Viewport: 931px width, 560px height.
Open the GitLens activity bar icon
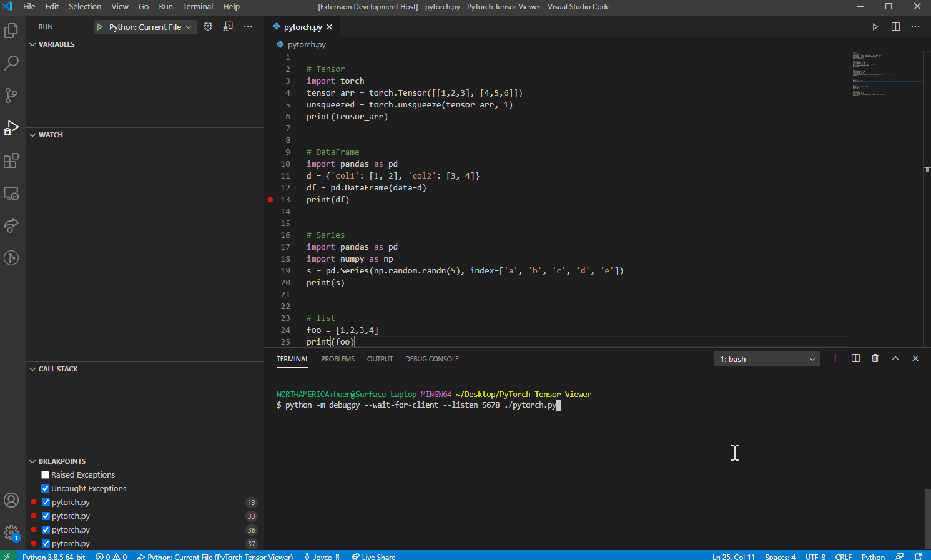(x=11, y=258)
